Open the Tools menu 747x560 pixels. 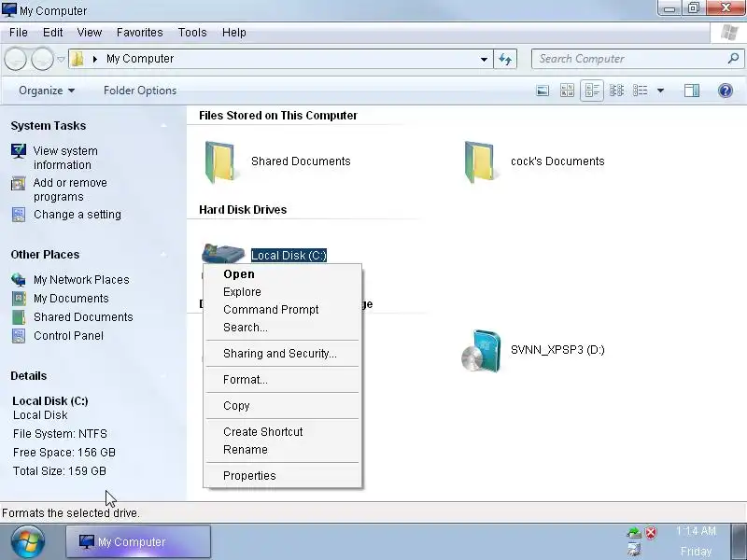coord(192,33)
